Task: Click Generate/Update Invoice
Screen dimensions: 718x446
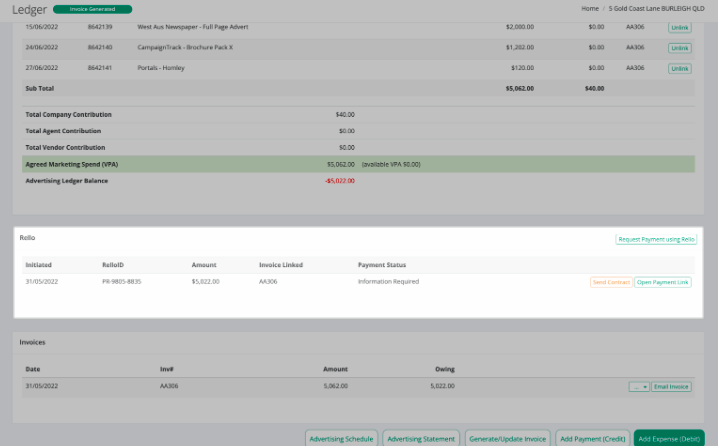Action: point(507,439)
